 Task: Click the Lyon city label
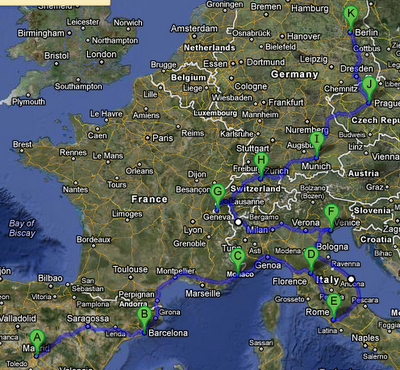point(193,230)
